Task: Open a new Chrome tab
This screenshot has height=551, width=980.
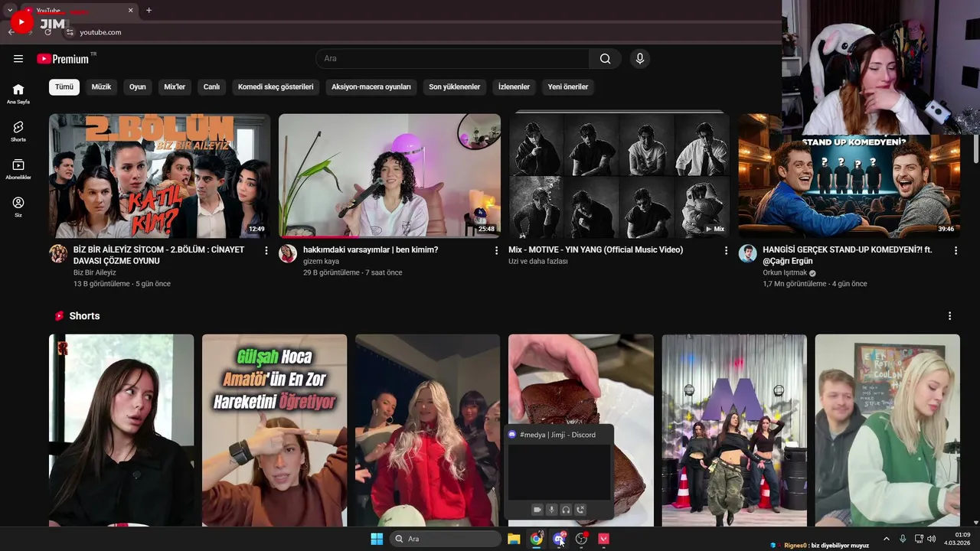Action: coord(149,11)
